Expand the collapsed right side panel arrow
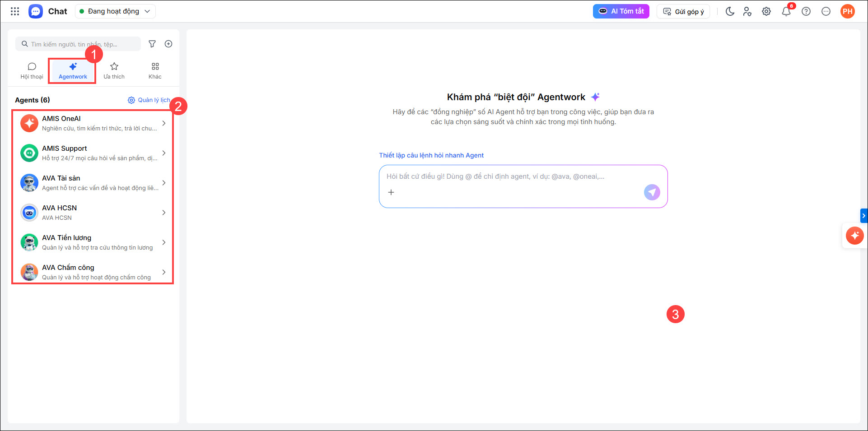 tap(864, 216)
